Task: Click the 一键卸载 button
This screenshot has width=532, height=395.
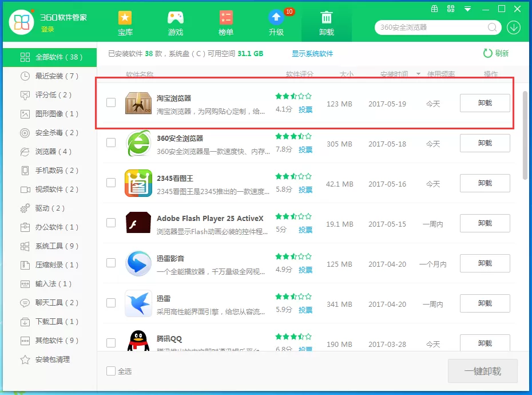Action: (x=483, y=371)
